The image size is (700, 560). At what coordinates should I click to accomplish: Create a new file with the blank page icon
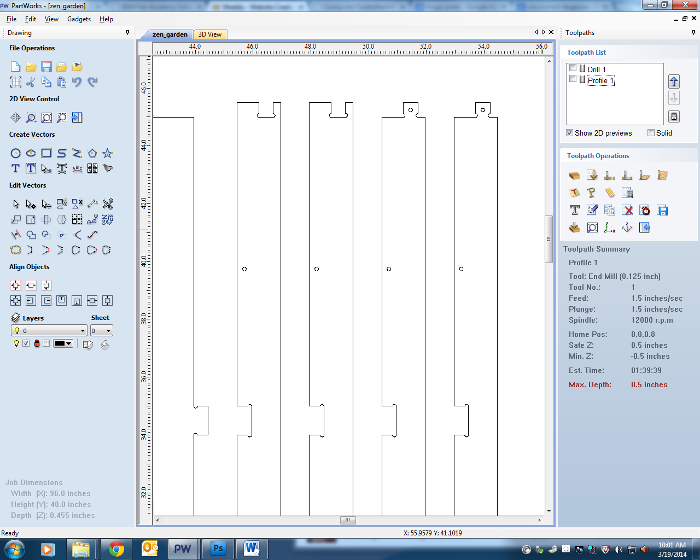click(16, 67)
